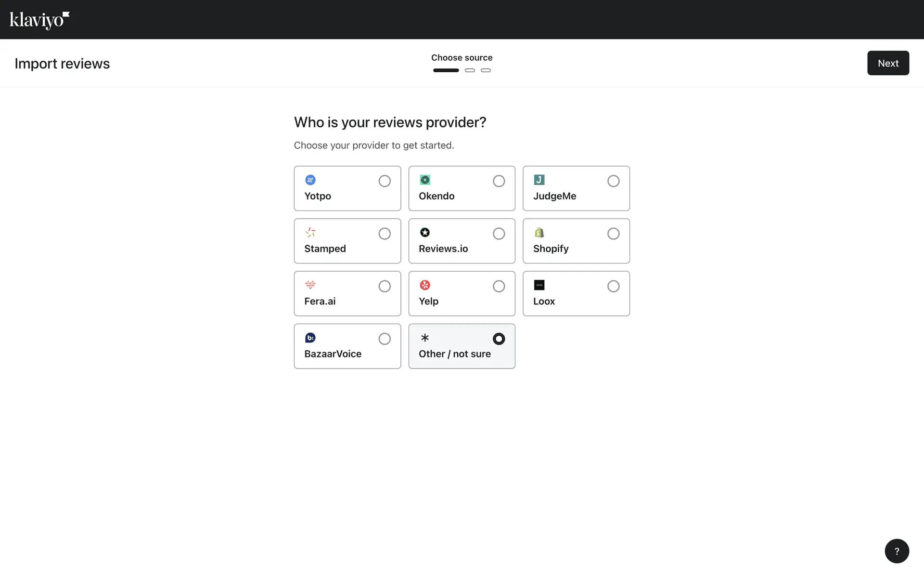This screenshot has height=578, width=924.
Task: Click the Other / not sure radio button
Action: [x=499, y=339]
